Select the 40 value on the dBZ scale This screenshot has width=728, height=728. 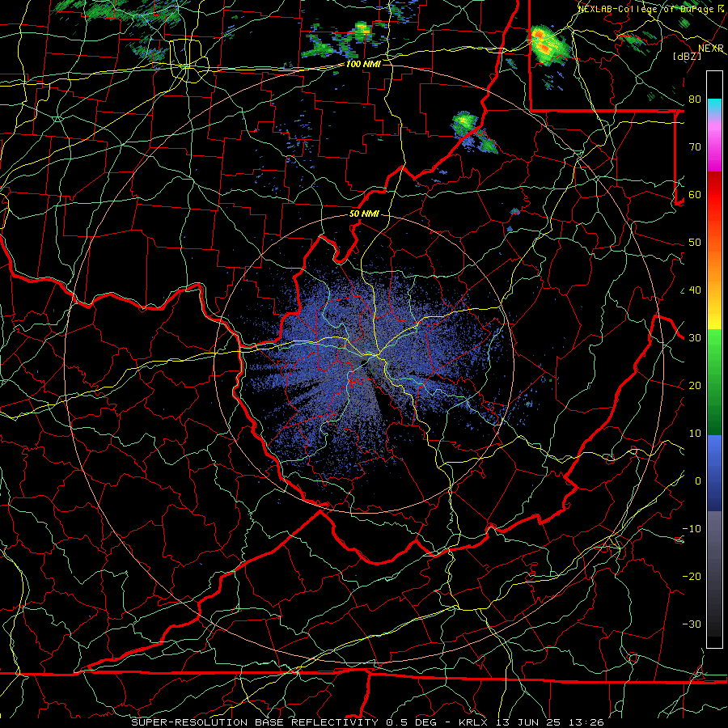tap(695, 290)
